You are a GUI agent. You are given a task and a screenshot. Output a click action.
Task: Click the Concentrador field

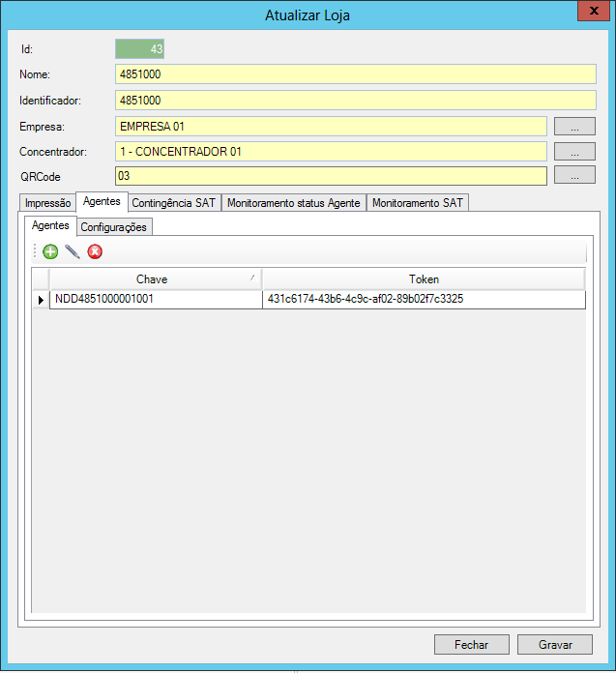point(331,152)
